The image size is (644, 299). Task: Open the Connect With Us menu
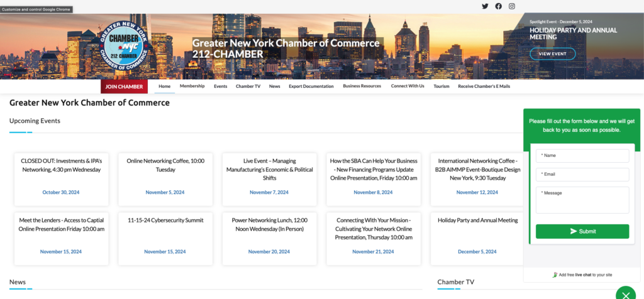coord(408,86)
